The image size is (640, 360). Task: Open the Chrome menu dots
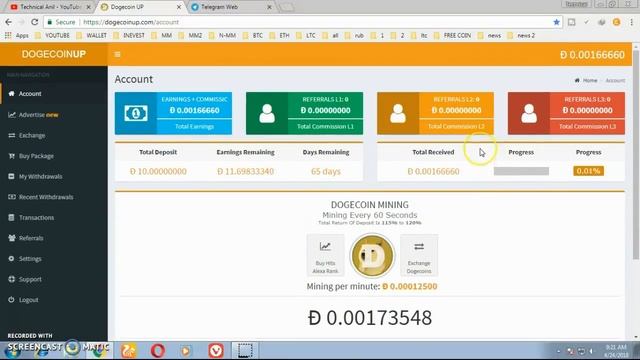[x=632, y=22]
